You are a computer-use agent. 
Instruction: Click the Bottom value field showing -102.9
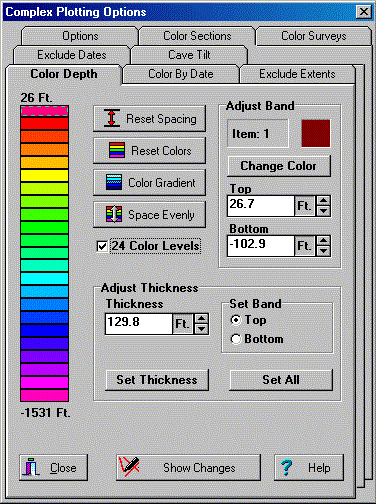[x=261, y=246]
